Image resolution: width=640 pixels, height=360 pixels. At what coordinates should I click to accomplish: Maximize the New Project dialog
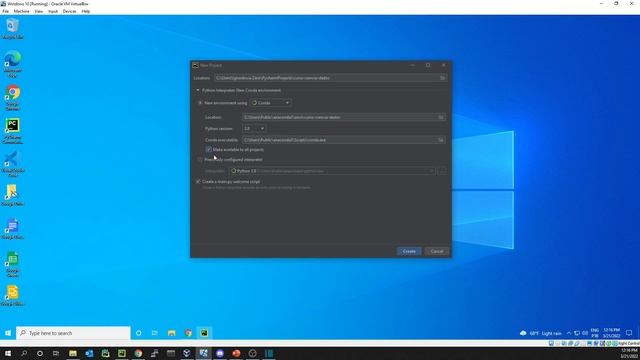pyautogui.click(x=428, y=65)
